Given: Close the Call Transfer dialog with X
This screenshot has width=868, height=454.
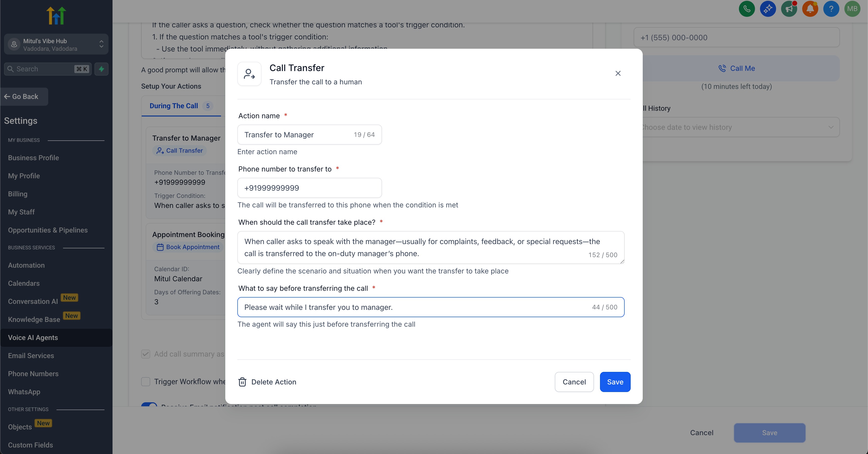Looking at the screenshot, I should 618,73.
